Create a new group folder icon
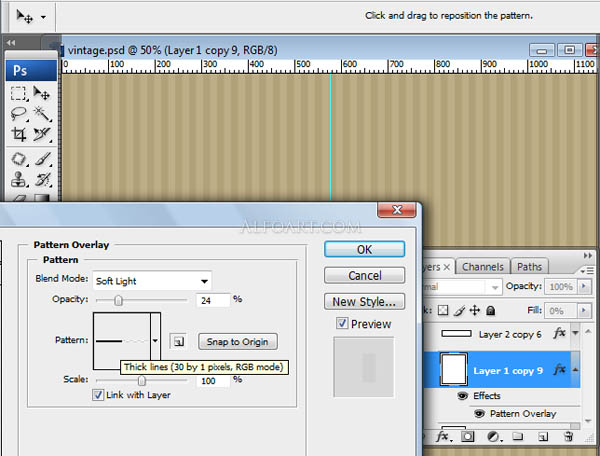Screen dimensions: 600x456 point(517,436)
